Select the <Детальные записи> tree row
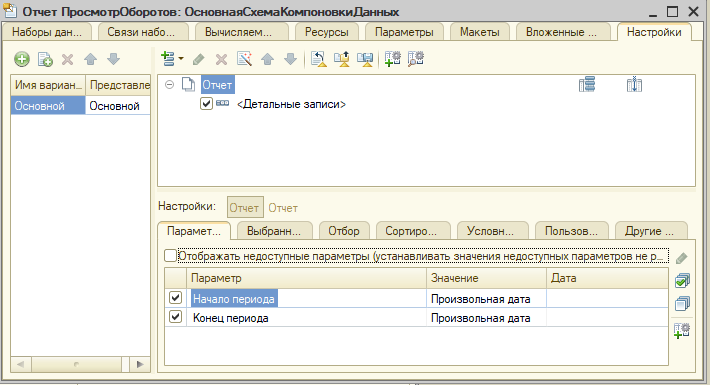The height and width of the screenshot is (385, 710). tap(291, 104)
